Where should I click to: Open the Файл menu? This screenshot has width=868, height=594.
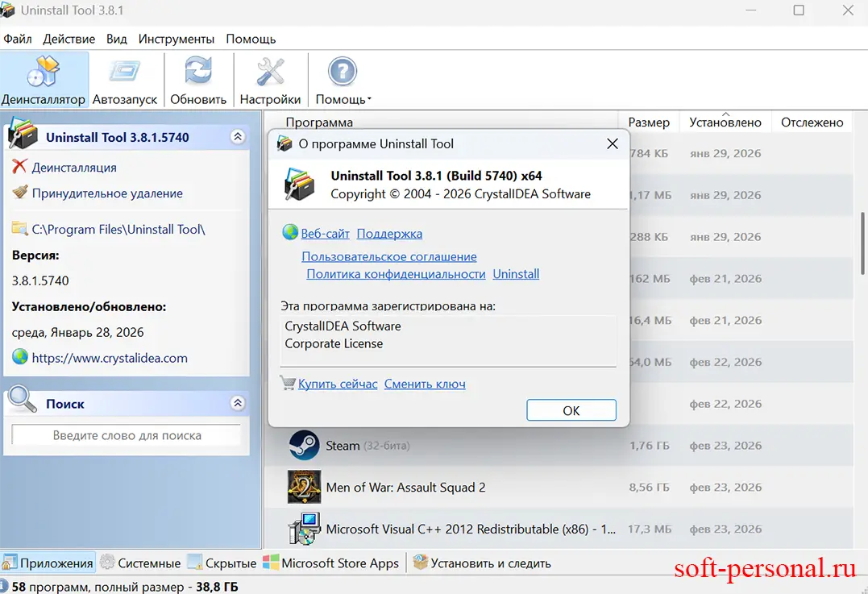click(x=17, y=39)
